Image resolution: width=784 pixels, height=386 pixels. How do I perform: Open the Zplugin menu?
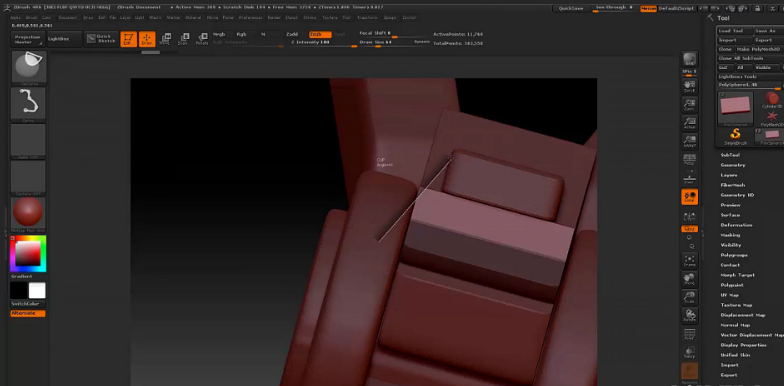point(390,18)
